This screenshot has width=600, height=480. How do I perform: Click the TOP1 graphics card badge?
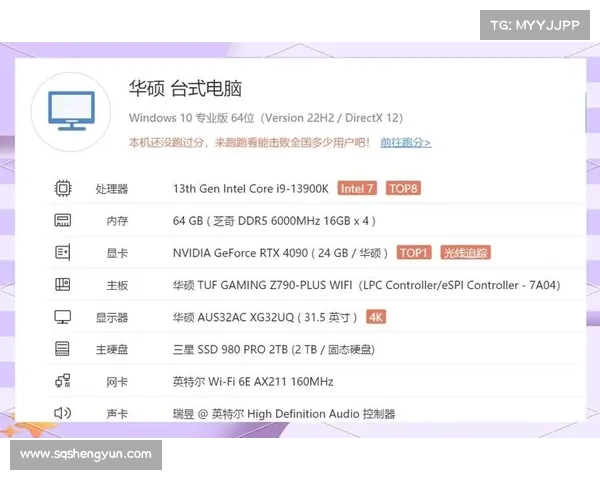[414, 253]
